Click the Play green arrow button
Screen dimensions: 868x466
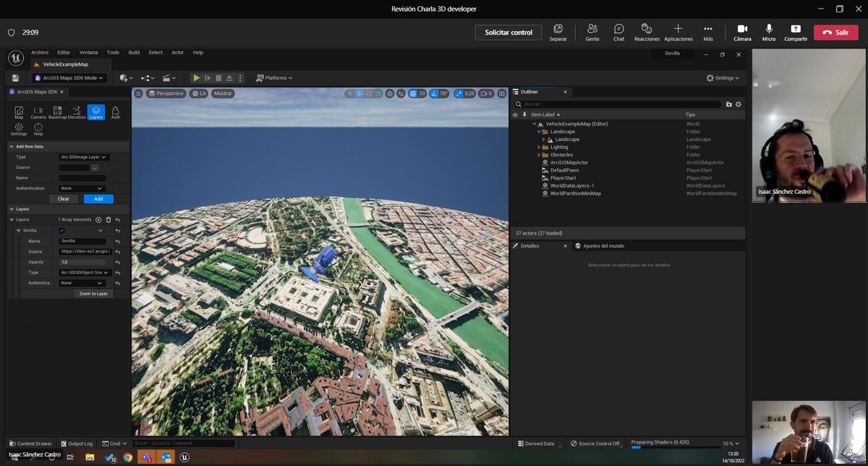[196, 77]
